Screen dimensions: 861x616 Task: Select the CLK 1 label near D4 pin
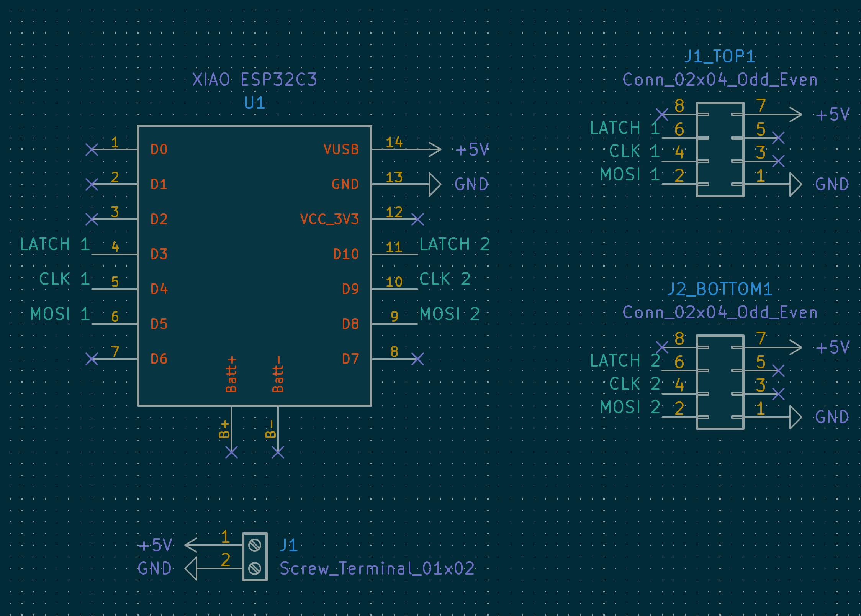(64, 279)
